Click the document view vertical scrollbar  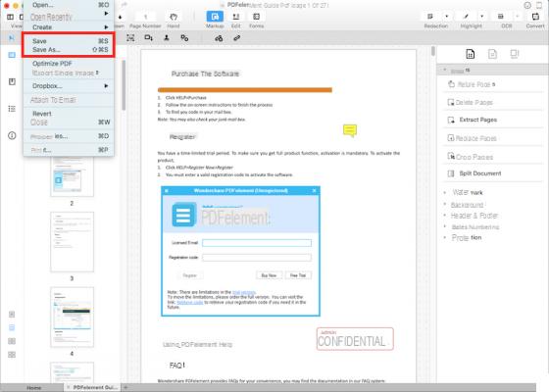pyautogui.click(x=433, y=51)
